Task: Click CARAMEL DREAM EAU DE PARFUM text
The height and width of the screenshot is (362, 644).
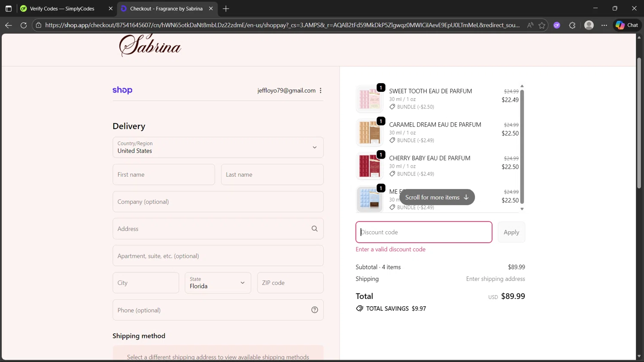Action: [435, 124]
